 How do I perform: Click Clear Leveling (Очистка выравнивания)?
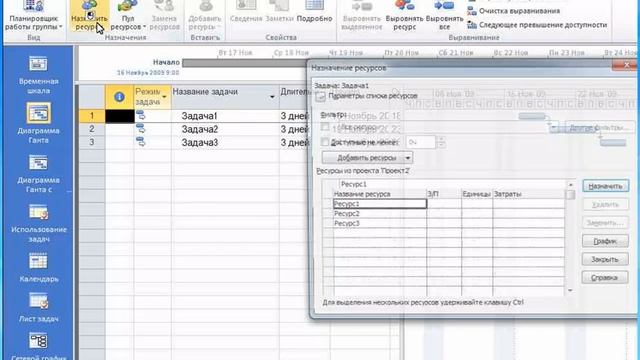click(513, 11)
